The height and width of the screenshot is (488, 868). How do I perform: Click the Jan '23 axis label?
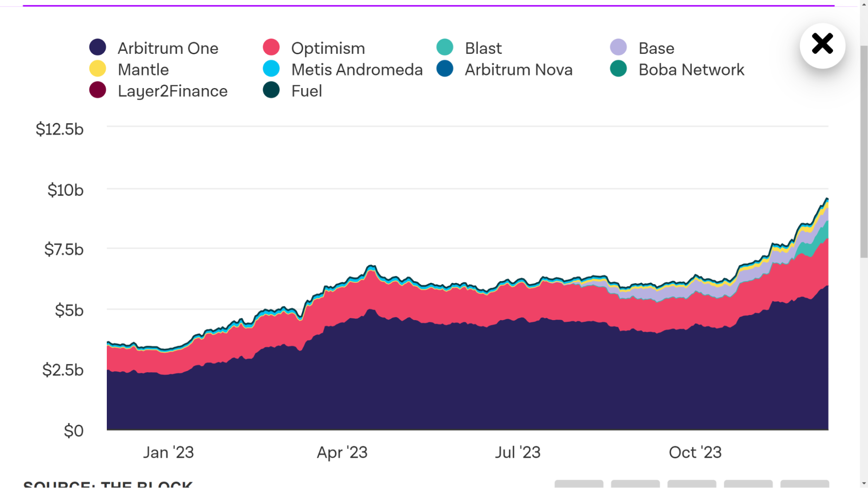(168, 452)
